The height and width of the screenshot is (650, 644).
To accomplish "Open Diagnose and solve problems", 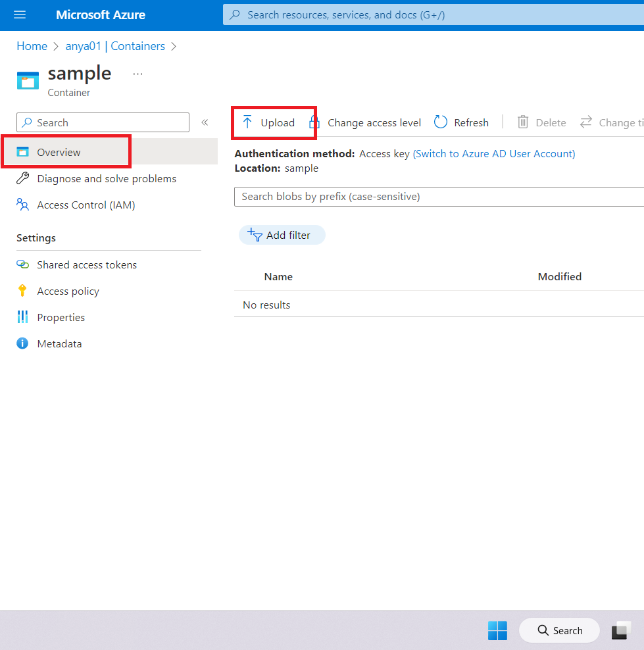I will tap(107, 179).
